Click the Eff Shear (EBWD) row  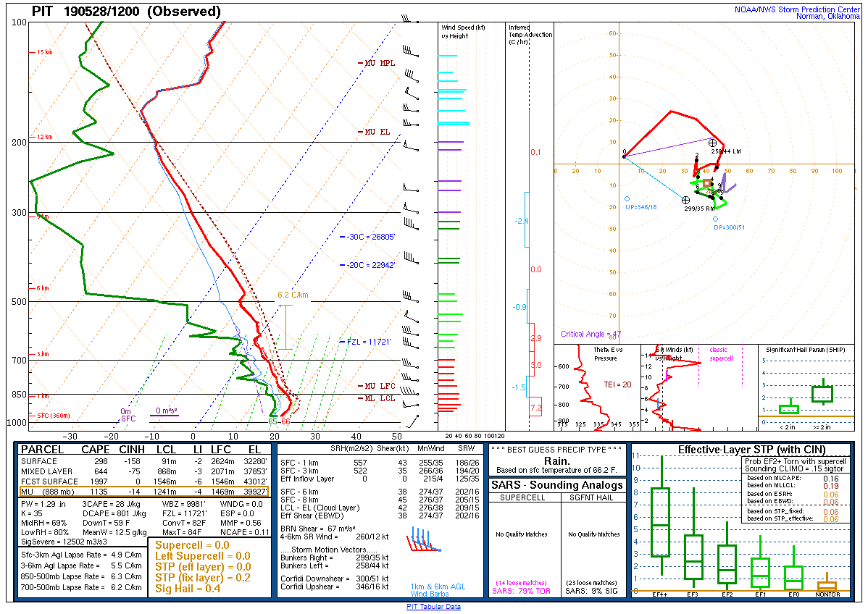380,516
